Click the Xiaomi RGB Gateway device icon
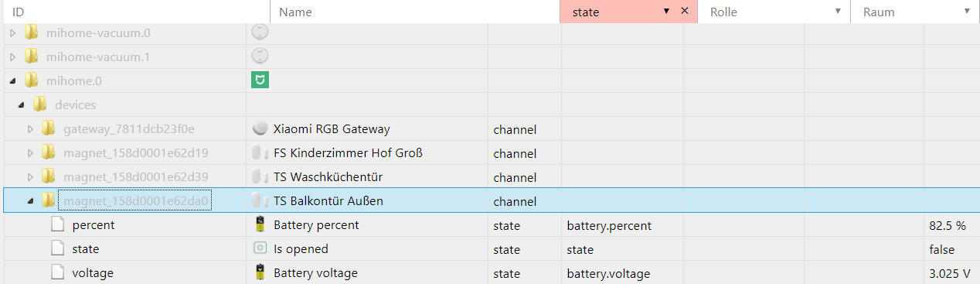 pyautogui.click(x=260, y=128)
